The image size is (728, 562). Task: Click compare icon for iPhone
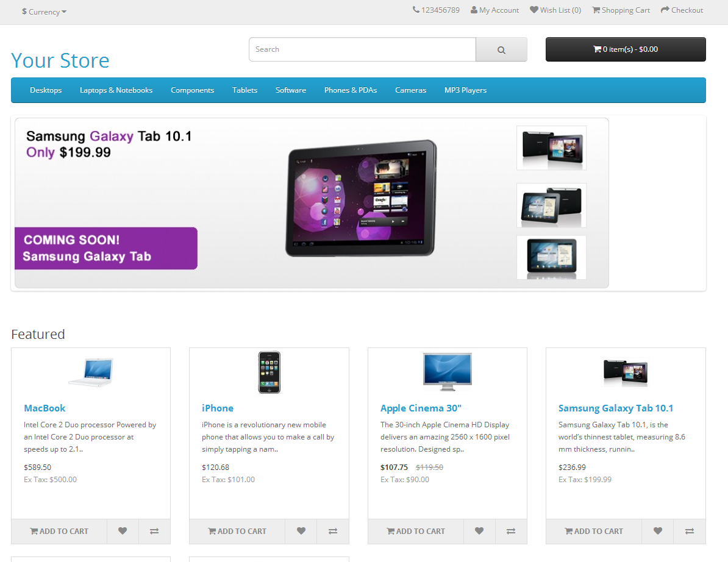click(332, 531)
